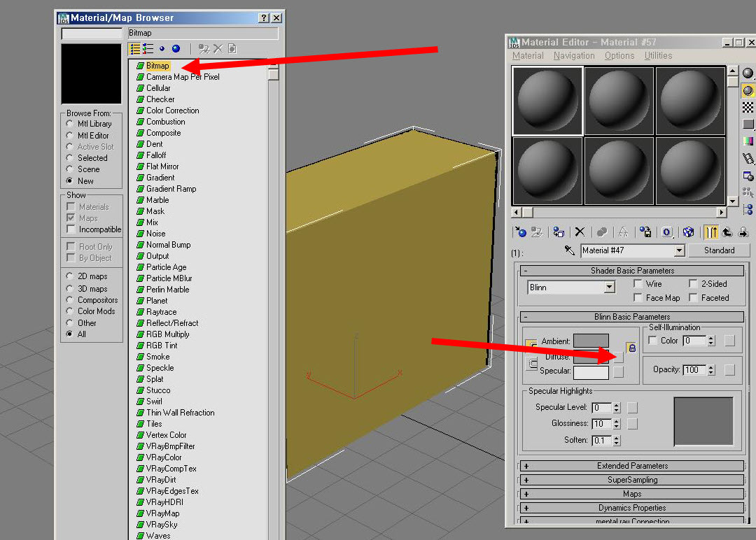Select Compositors radio button
This screenshot has width=756, height=540.
pos(70,299)
